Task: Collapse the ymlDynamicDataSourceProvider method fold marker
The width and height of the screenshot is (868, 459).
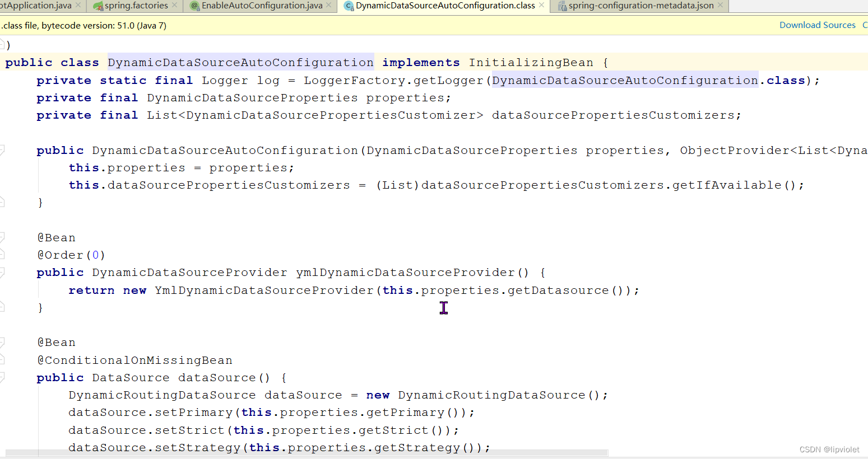Action: click(2, 272)
